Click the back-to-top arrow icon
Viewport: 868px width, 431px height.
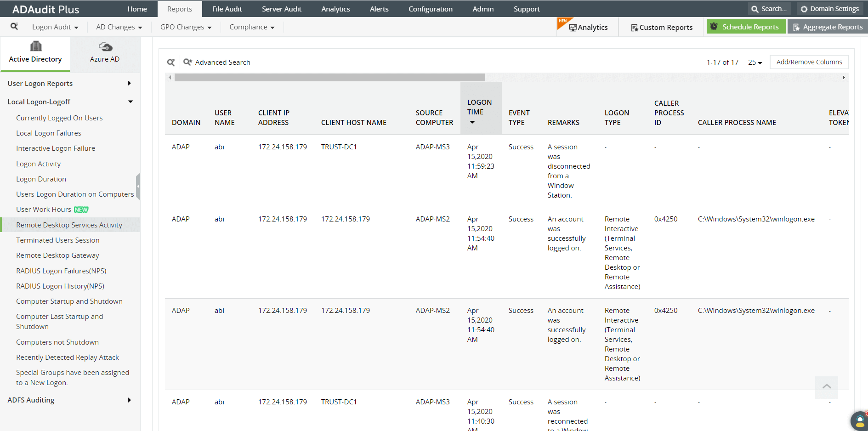827,387
